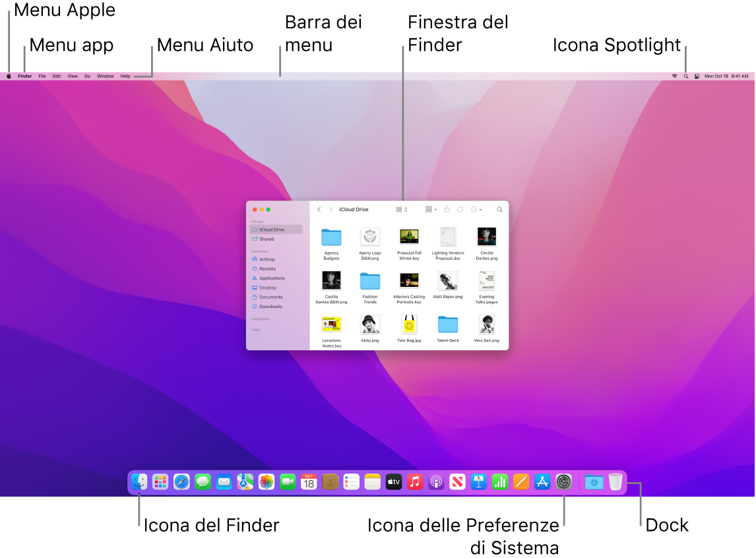Open System Preferences from the Dock

pos(563,481)
